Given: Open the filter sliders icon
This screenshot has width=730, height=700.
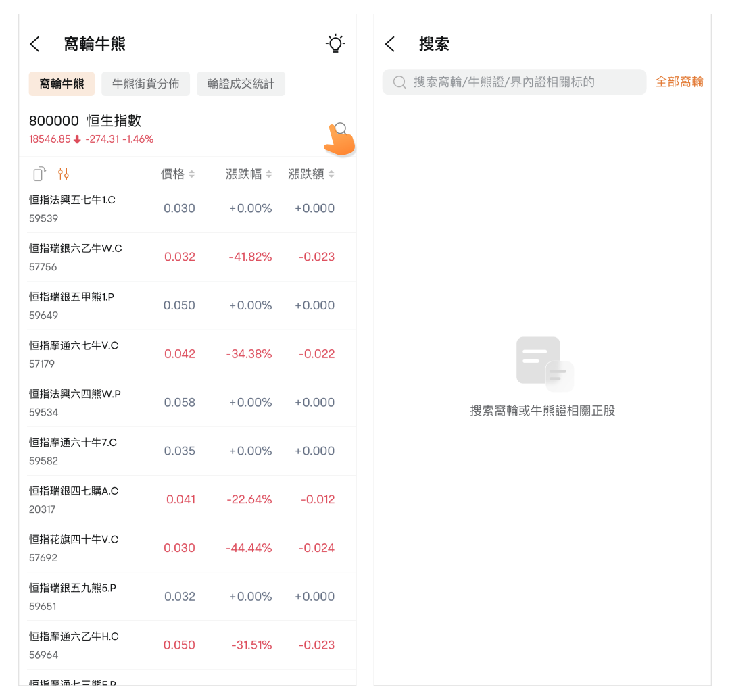Looking at the screenshot, I should pos(64,174).
